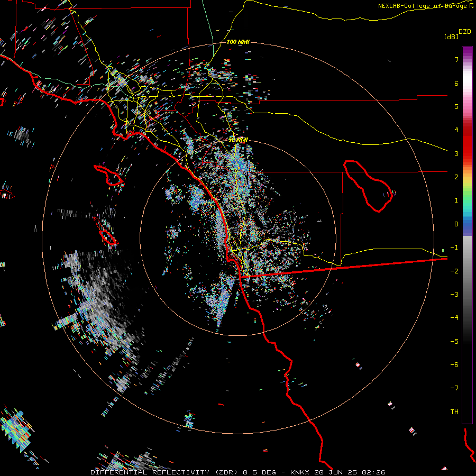Click the -7 value on scale
Image resolution: width=476 pixels, height=476 pixels.
tap(454, 388)
